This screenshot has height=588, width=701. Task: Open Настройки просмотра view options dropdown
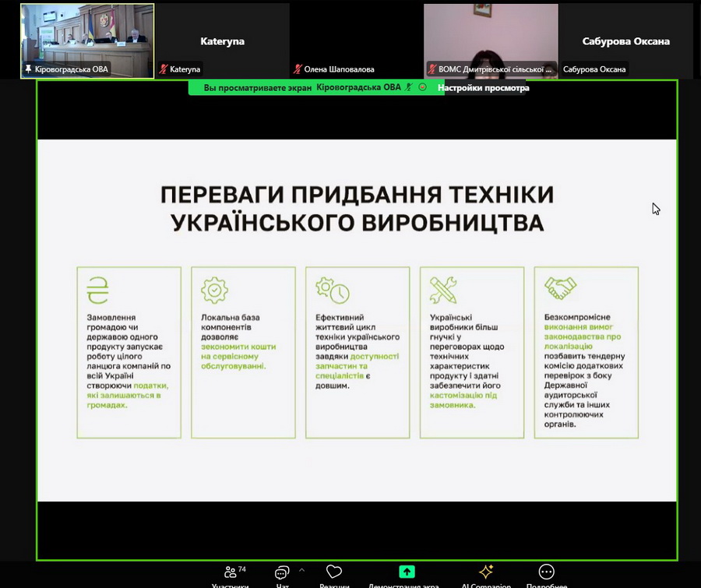(x=483, y=88)
